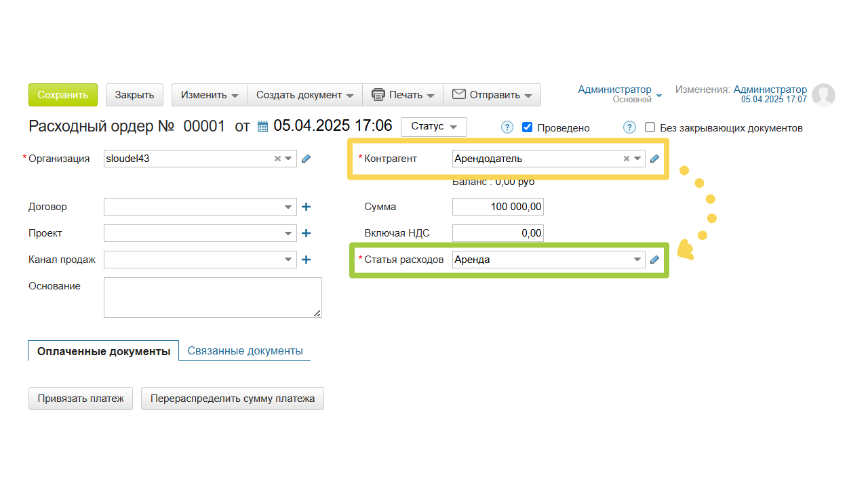Uncheck the Проведено checkbox
Image resolution: width=868 pixels, height=488 pixels.
[528, 127]
